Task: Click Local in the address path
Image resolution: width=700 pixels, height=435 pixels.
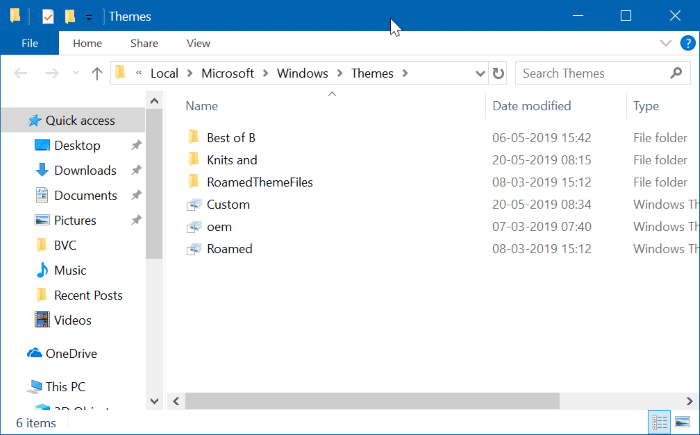Action: (x=164, y=73)
